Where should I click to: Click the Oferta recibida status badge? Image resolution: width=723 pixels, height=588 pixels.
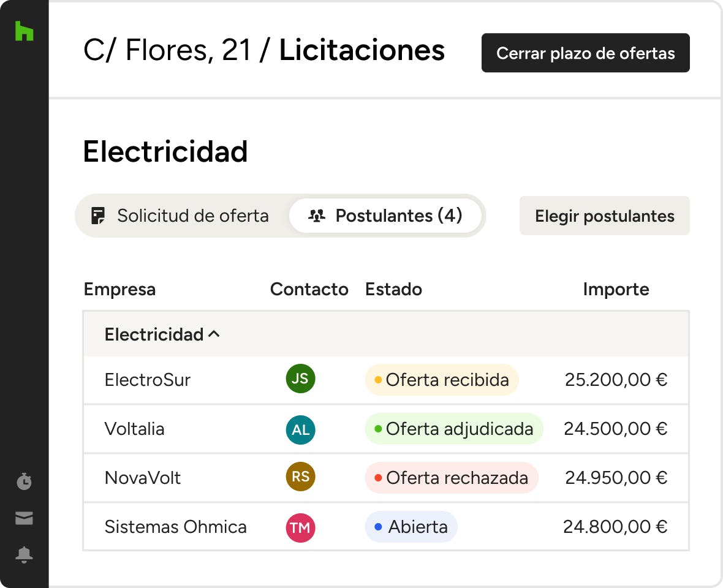(441, 380)
